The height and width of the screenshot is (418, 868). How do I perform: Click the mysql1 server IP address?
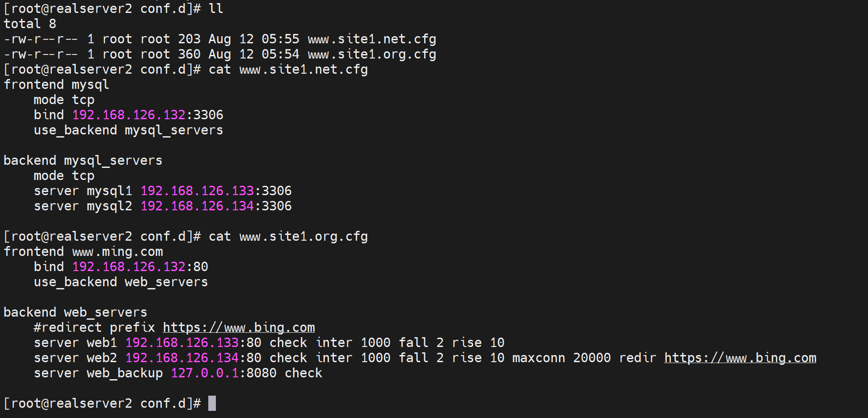coord(197,191)
